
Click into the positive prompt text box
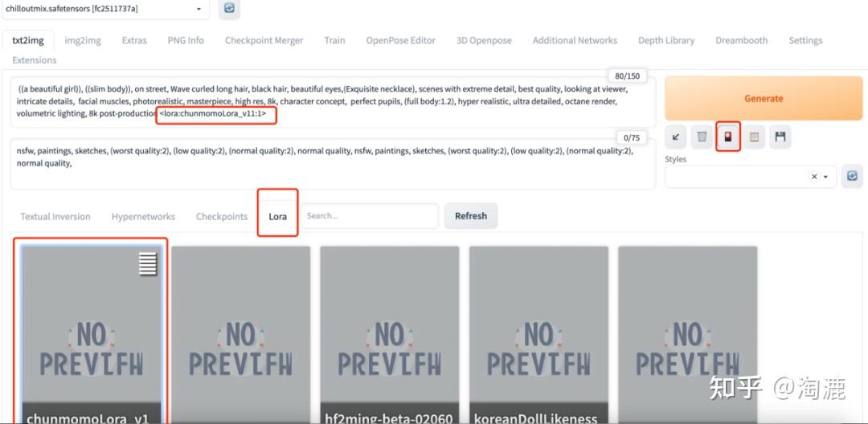tap(333, 102)
